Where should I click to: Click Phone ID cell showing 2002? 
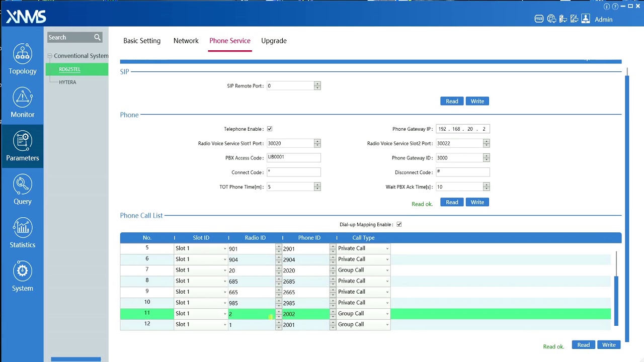(x=306, y=314)
